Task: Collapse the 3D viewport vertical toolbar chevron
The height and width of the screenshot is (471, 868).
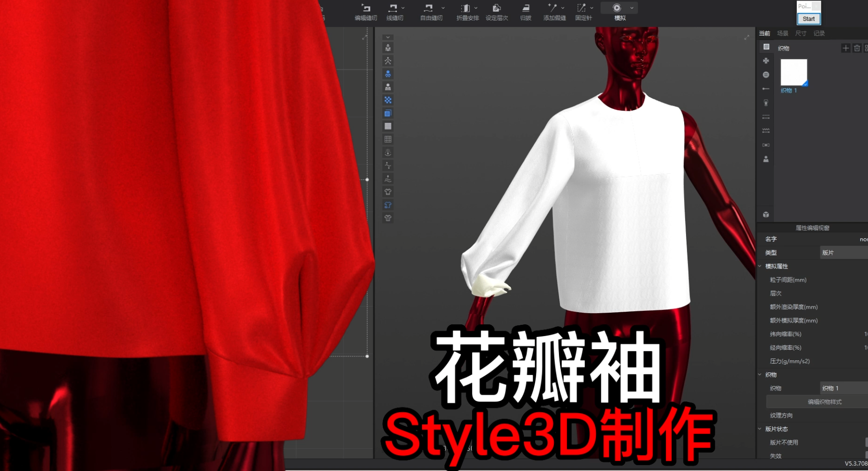Action: click(x=388, y=37)
